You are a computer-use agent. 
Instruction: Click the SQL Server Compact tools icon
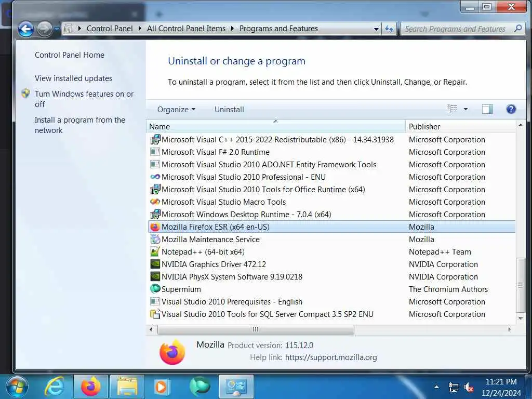point(155,314)
